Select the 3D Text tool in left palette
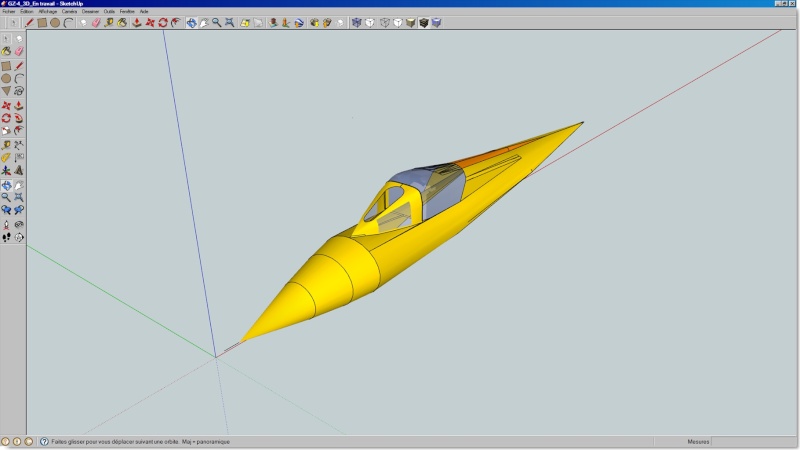Viewport: 800px width, 450px height. 19,170
